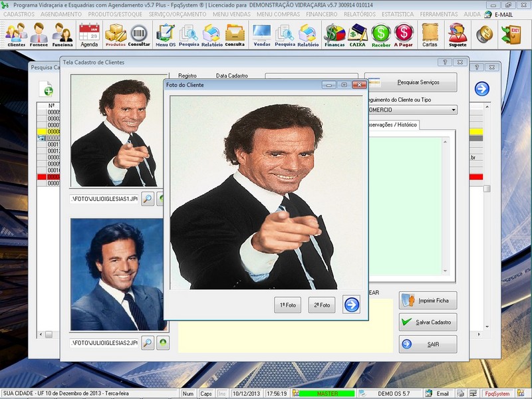Image resolution: width=532 pixels, height=399 pixels.
Task: Click the 2ª Foto button
Action: [322, 305]
